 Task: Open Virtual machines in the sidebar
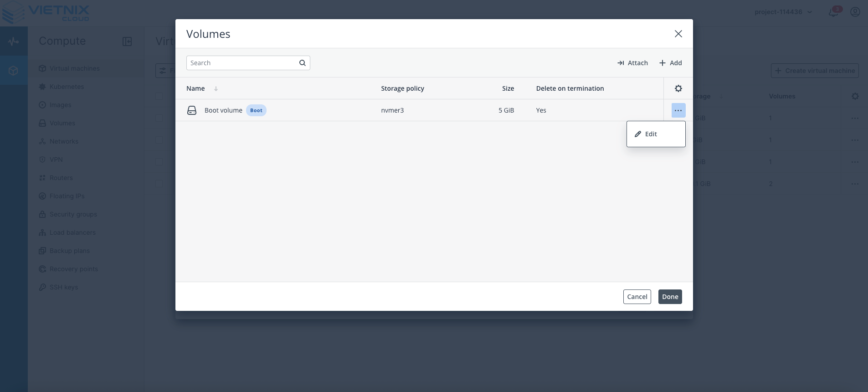pyautogui.click(x=86, y=68)
